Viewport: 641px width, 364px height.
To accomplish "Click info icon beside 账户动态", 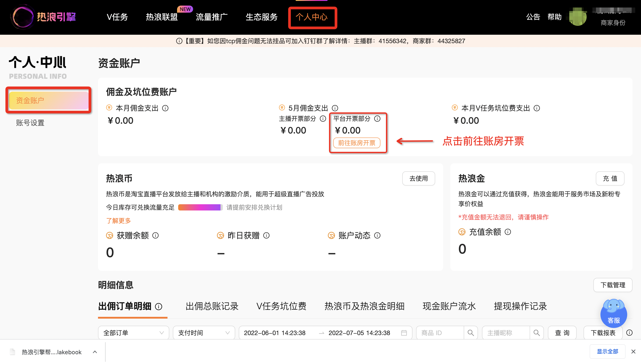I will [x=377, y=235].
